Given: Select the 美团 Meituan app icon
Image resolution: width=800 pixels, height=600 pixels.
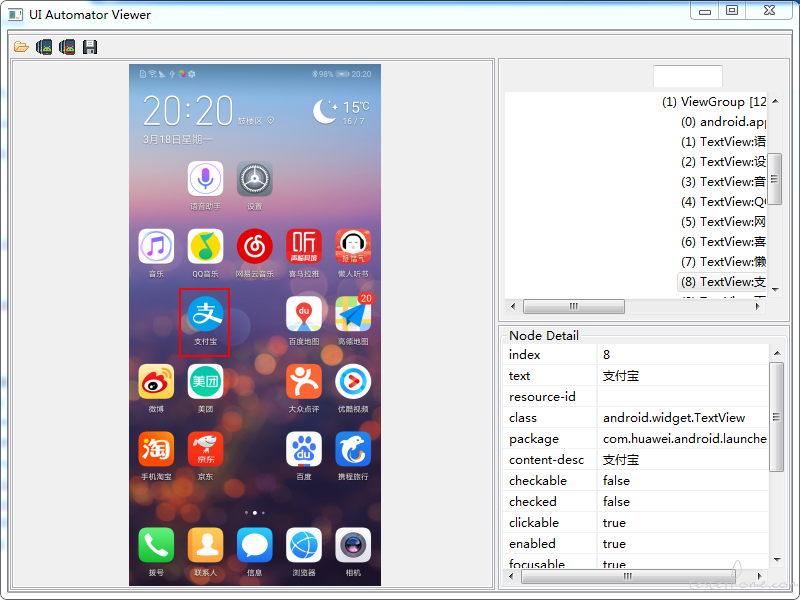Looking at the screenshot, I should [x=205, y=382].
